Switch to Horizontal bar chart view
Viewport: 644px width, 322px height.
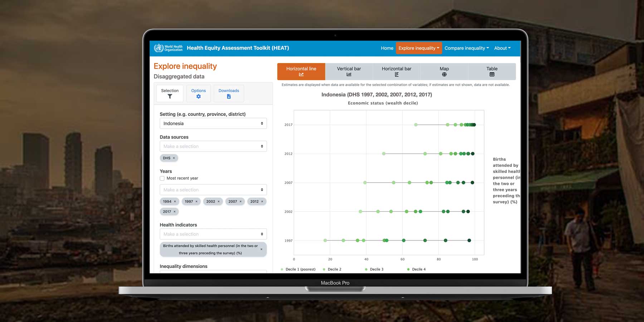point(396,72)
